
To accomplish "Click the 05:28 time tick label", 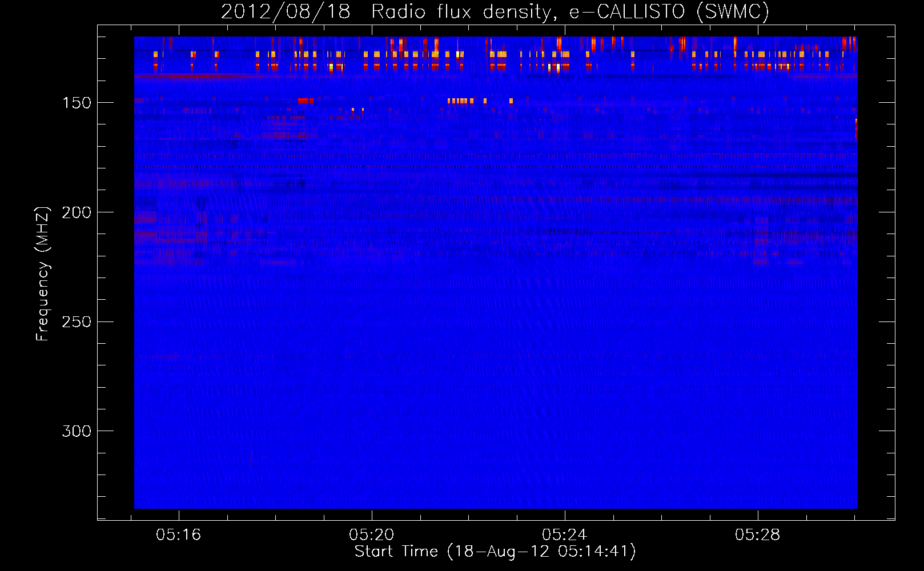I will click(758, 535).
